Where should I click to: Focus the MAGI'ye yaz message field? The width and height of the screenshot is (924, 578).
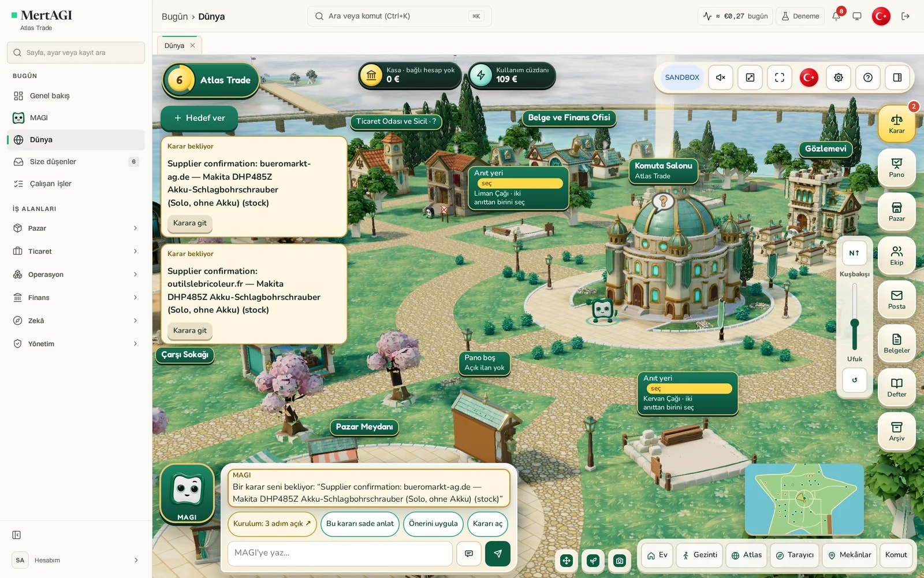(x=340, y=553)
